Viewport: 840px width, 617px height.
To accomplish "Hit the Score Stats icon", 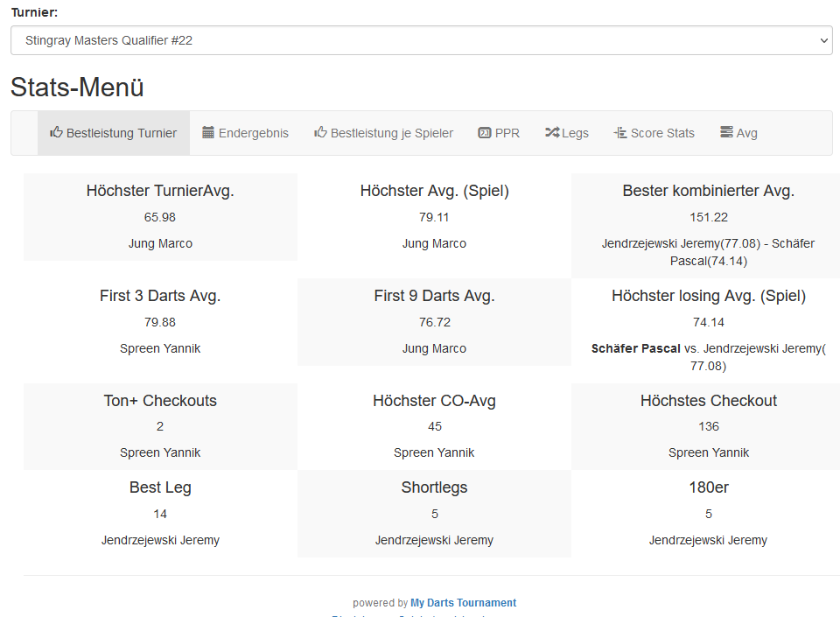I will pos(620,133).
